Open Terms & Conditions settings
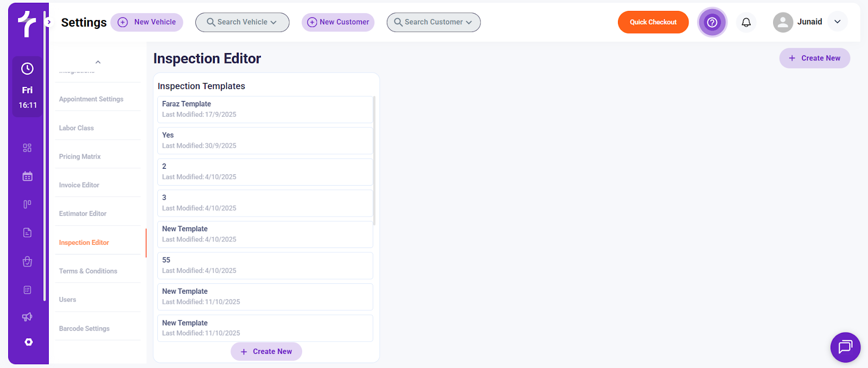Image resolution: width=868 pixels, height=368 pixels. coord(88,271)
